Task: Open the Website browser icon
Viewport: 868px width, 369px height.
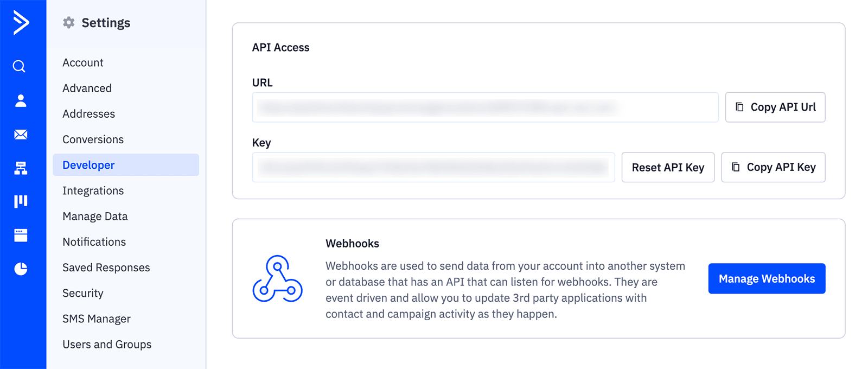Action: click(x=20, y=235)
